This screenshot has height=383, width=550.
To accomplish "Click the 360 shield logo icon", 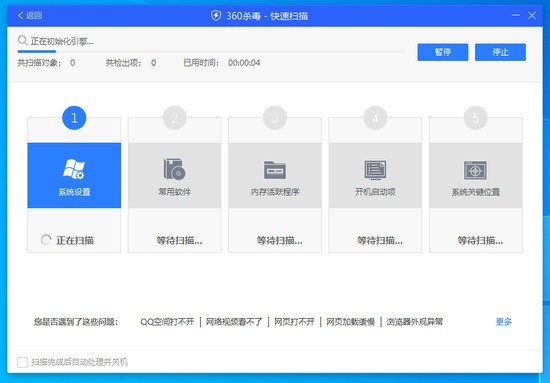I will [x=216, y=16].
